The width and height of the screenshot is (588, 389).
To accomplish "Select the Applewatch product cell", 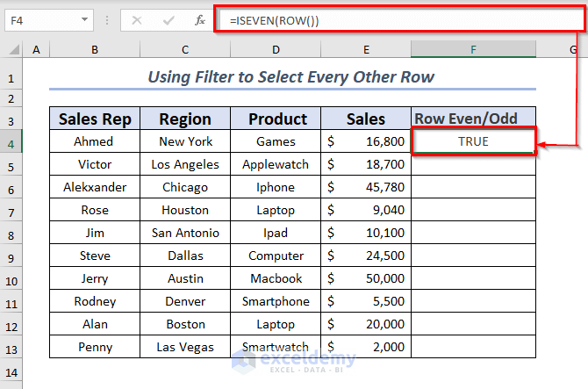I will (x=276, y=164).
